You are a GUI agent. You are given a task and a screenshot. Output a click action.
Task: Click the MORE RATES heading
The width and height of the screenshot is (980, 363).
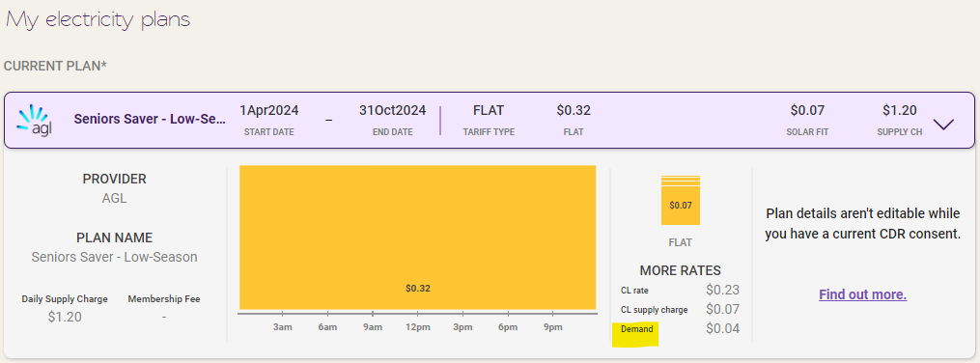680,270
